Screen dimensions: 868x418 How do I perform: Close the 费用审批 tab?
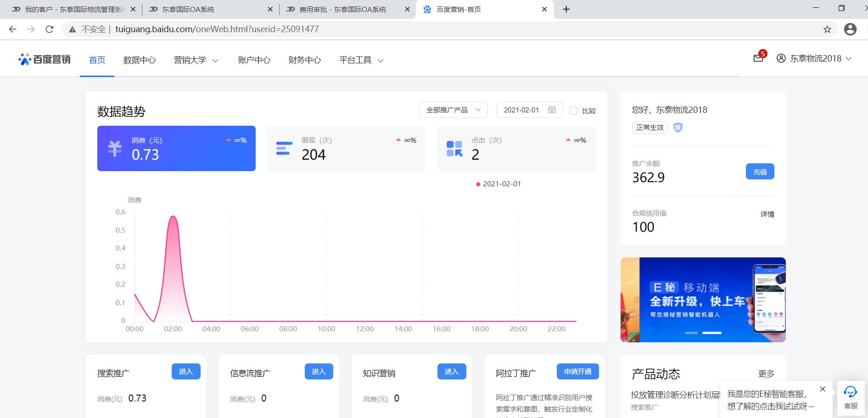tap(407, 9)
